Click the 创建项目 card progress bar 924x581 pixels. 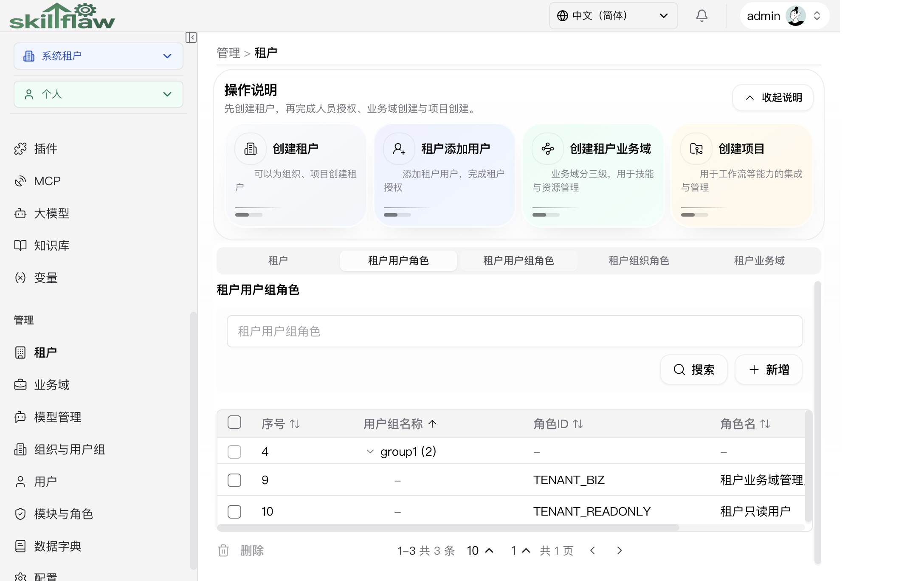695,215
